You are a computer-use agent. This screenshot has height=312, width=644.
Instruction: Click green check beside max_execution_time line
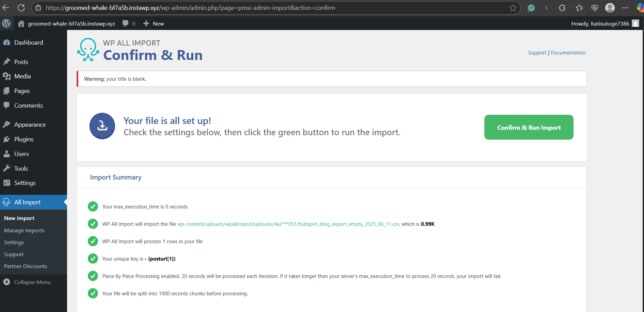(93, 206)
